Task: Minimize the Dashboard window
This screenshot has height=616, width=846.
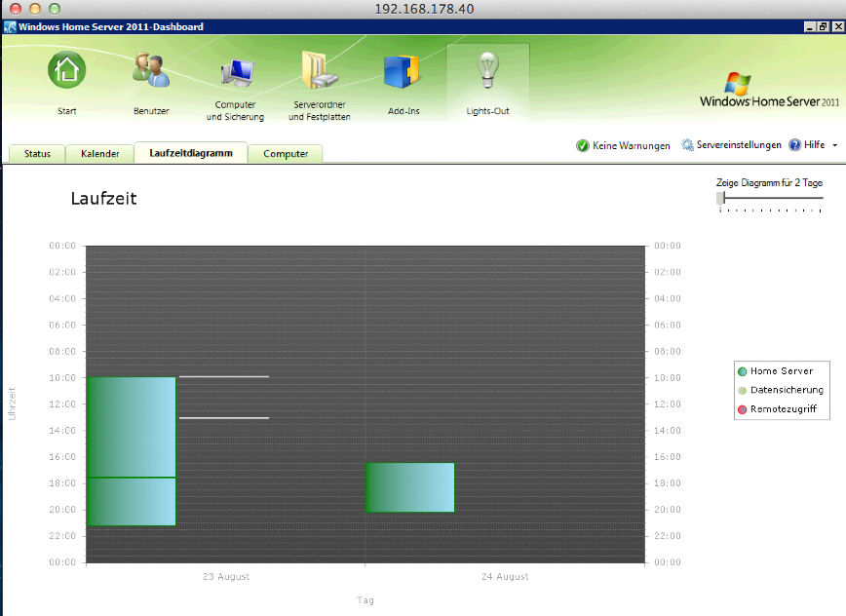Action: pos(809,27)
